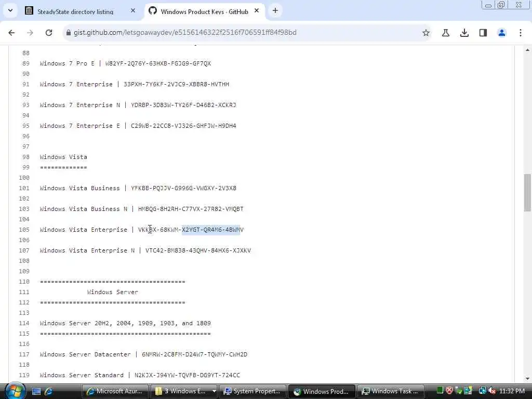Click the forward navigation arrow
Viewport: 532px width, 399px height.
tap(30, 33)
